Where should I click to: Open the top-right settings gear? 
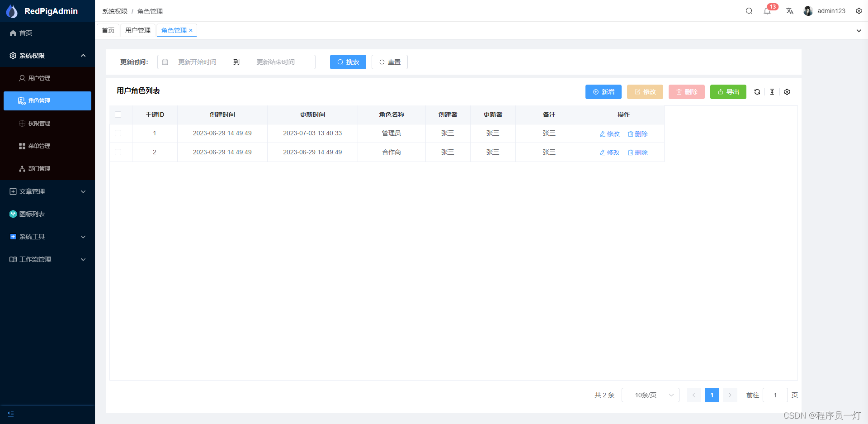point(859,11)
